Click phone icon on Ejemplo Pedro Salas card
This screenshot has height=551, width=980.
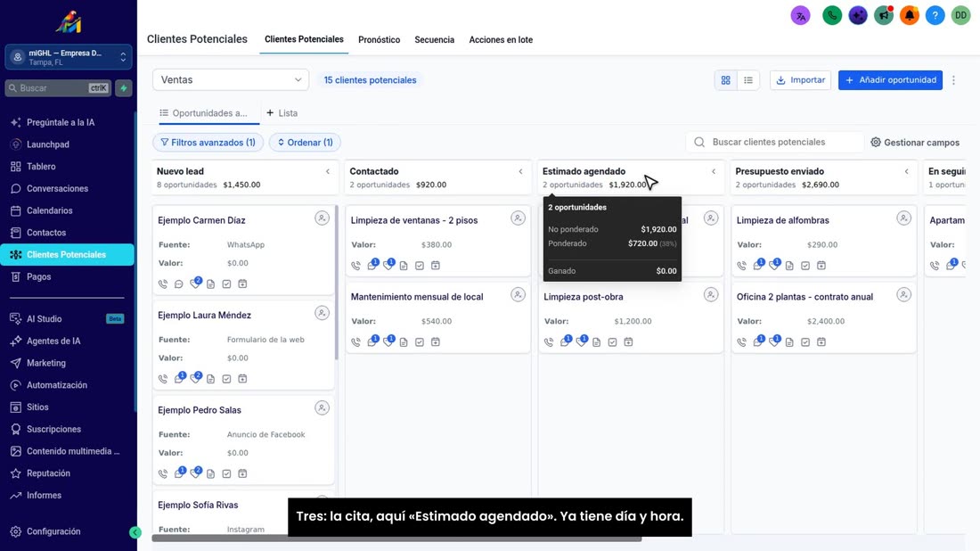(x=163, y=473)
